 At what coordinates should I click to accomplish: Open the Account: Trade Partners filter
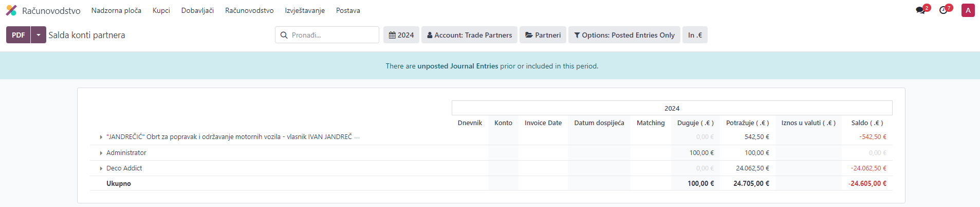pos(469,35)
